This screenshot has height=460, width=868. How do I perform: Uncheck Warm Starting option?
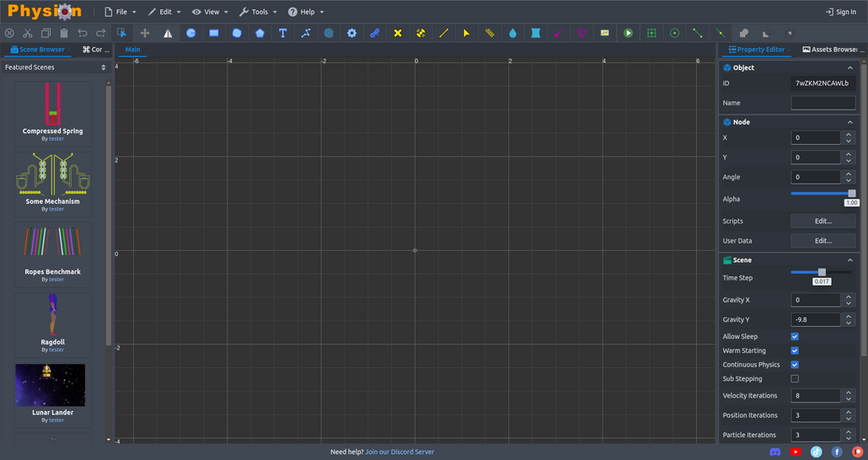pyautogui.click(x=795, y=350)
